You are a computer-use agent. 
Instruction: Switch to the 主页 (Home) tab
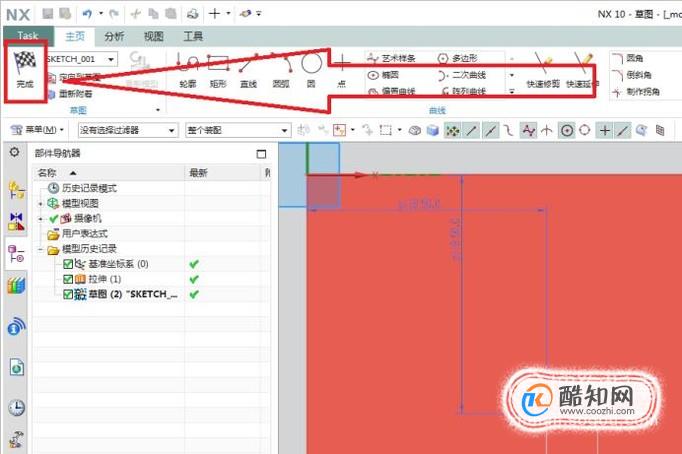(x=75, y=36)
